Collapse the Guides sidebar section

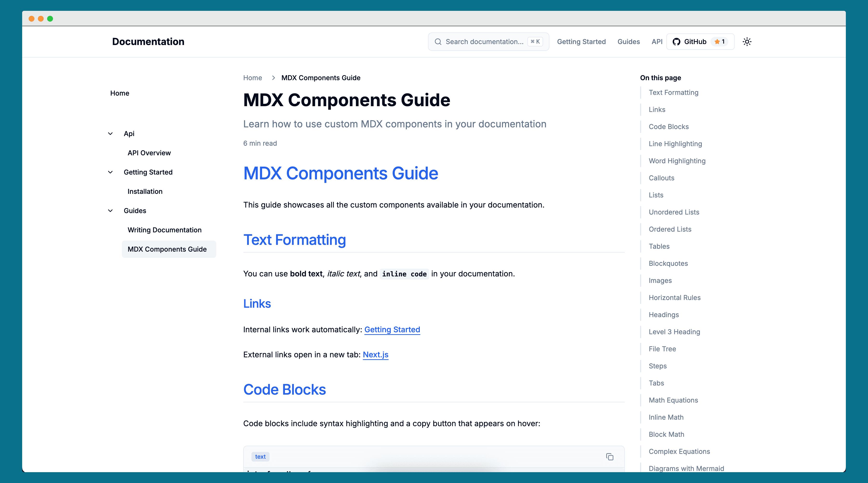(110, 210)
